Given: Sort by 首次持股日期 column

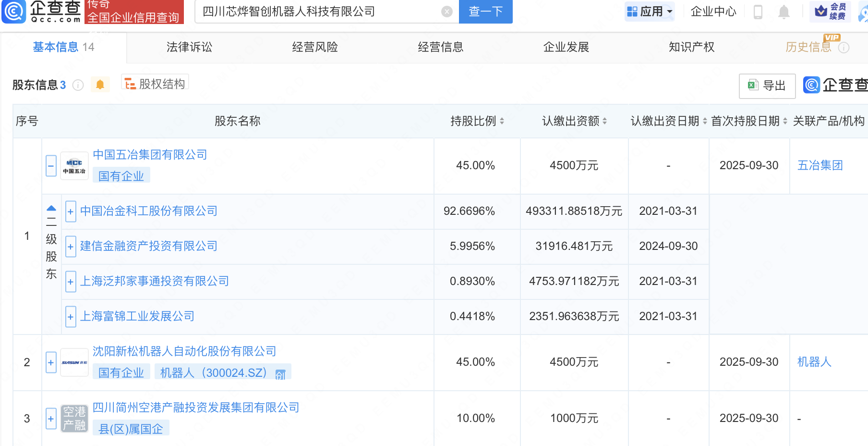Looking at the screenshot, I should click(x=785, y=121).
